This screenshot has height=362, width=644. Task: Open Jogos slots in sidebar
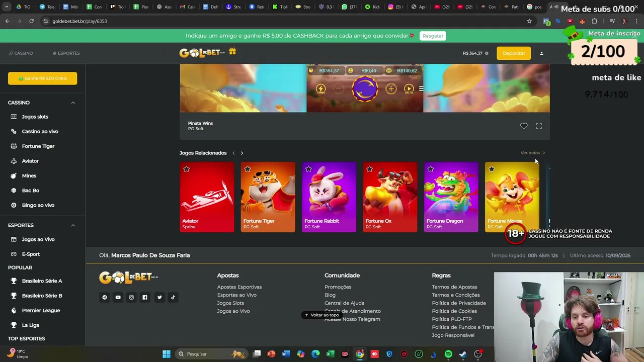tap(35, 117)
